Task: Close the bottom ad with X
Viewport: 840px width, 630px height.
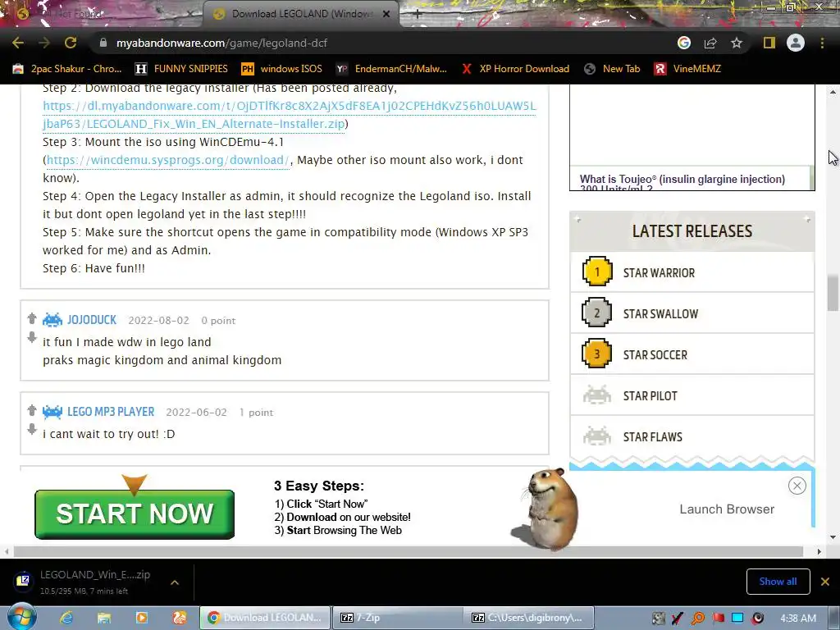Action: tap(797, 486)
